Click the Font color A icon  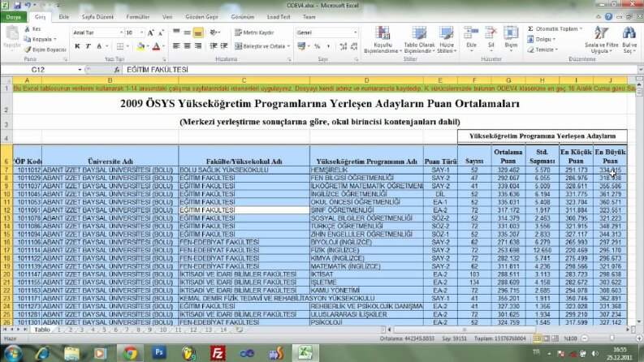156,46
